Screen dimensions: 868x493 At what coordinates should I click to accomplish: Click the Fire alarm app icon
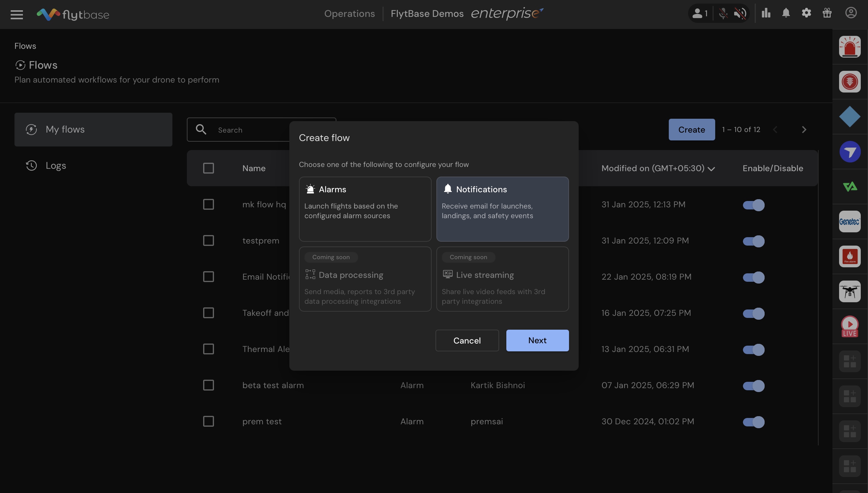tap(849, 256)
